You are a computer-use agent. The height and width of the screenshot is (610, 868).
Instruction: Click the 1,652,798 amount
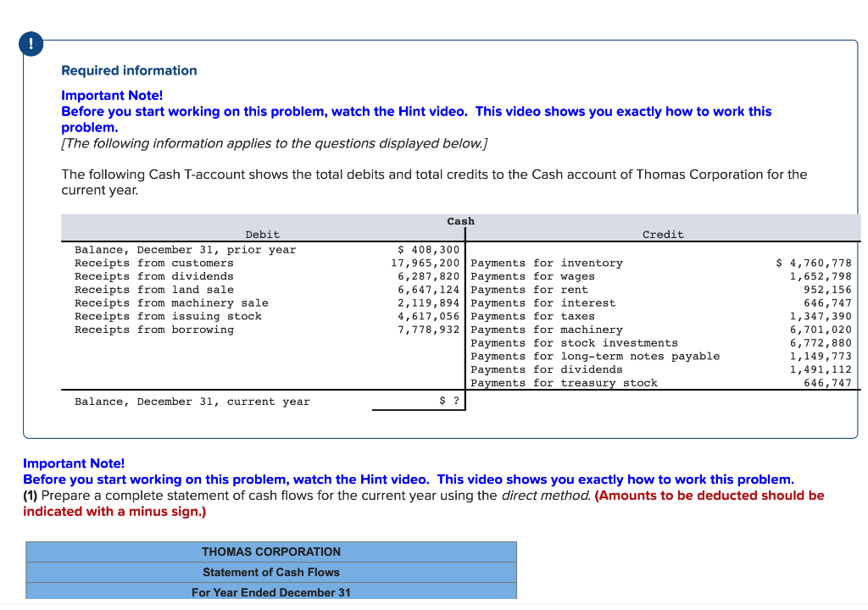point(821,276)
